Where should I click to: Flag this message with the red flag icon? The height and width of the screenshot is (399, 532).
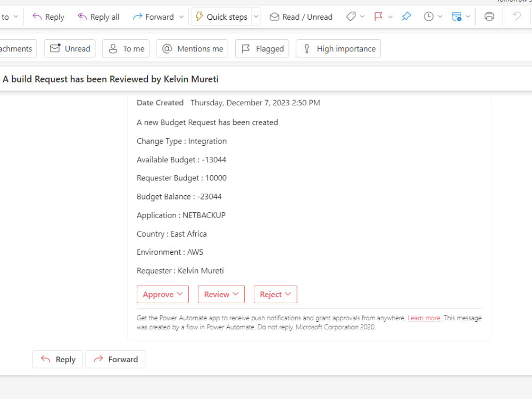pyautogui.click(x=378, y=16)
